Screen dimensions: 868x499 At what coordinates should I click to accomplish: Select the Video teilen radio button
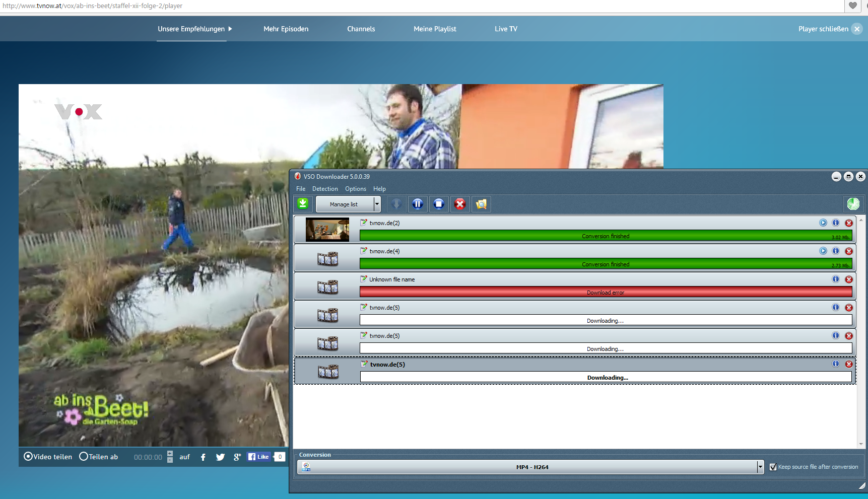coord(28,456)
